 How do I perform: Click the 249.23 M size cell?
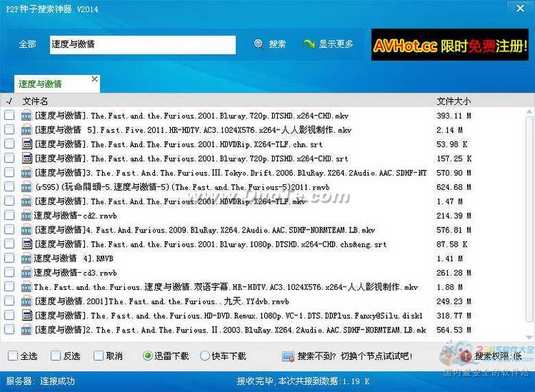[x=454, y=302]
